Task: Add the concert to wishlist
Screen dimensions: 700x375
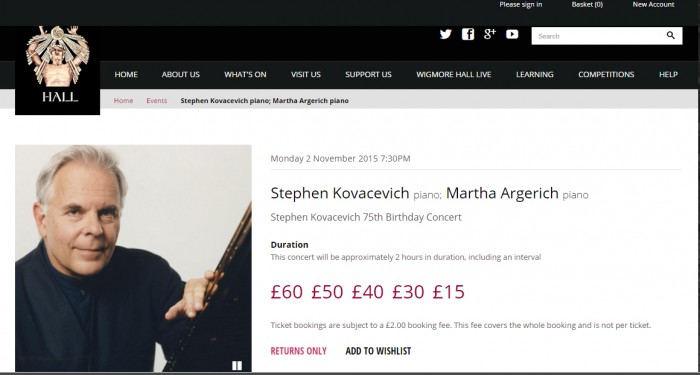Action: (378, 351)
